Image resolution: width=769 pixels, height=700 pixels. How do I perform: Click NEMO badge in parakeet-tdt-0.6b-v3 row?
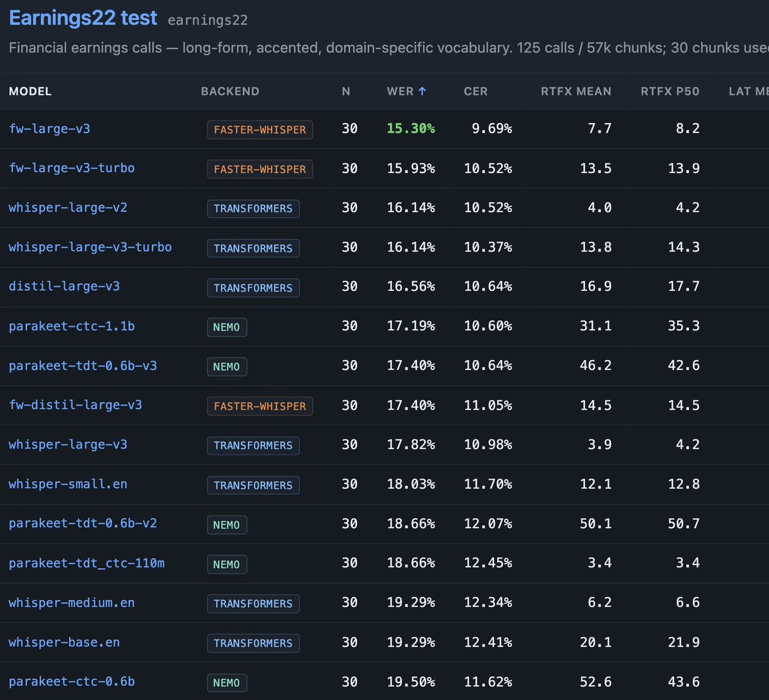click(x=227, y=366)
